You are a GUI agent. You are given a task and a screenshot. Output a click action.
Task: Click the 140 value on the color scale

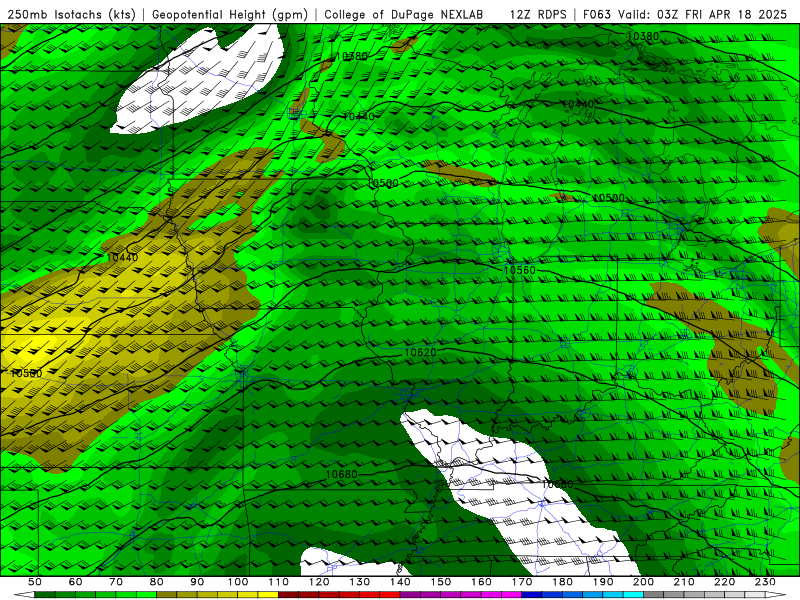[401, 582]
